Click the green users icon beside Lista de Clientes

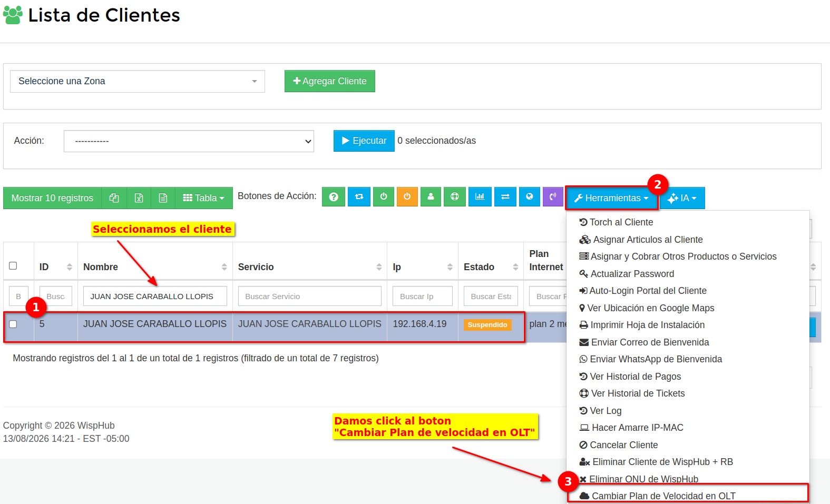[13, 15]
